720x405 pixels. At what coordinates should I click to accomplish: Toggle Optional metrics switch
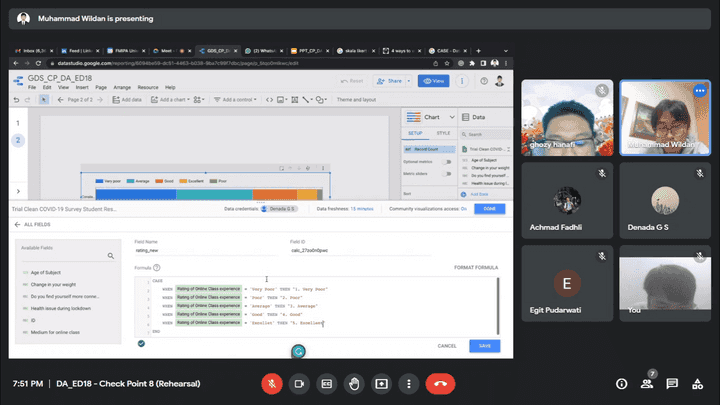click(446, 161)
